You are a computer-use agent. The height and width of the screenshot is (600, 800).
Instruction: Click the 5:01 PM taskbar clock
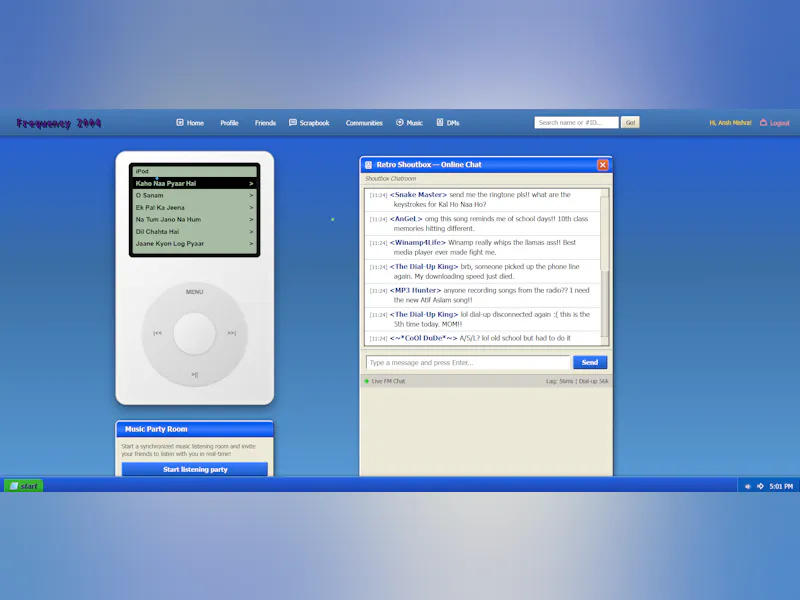(x=781, y=486)
